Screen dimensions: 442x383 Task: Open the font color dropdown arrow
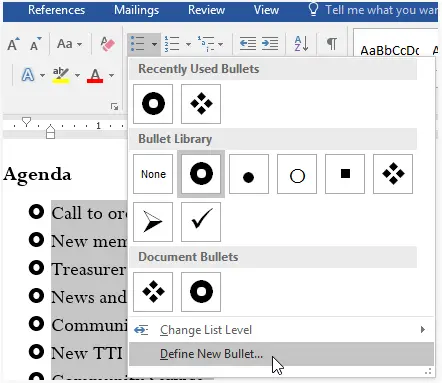111,75
